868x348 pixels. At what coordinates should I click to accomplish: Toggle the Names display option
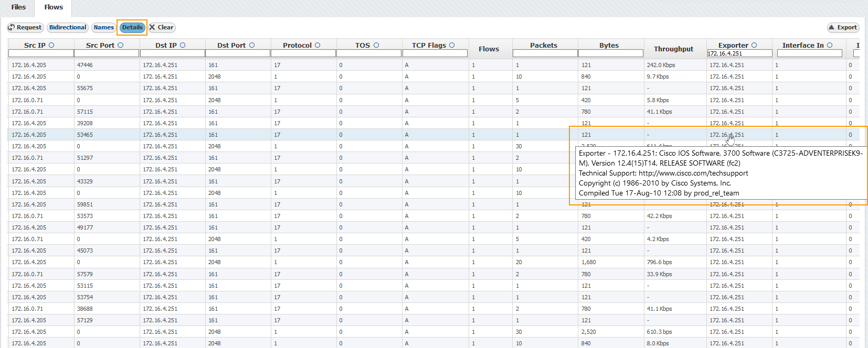pos(103,27)
